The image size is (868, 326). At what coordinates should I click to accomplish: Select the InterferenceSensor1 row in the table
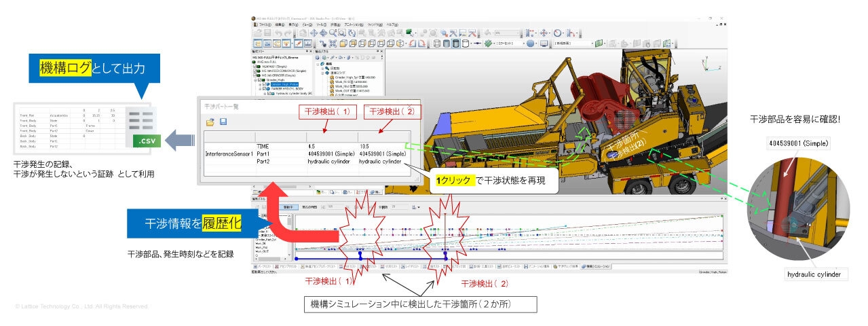pos(229,154)
